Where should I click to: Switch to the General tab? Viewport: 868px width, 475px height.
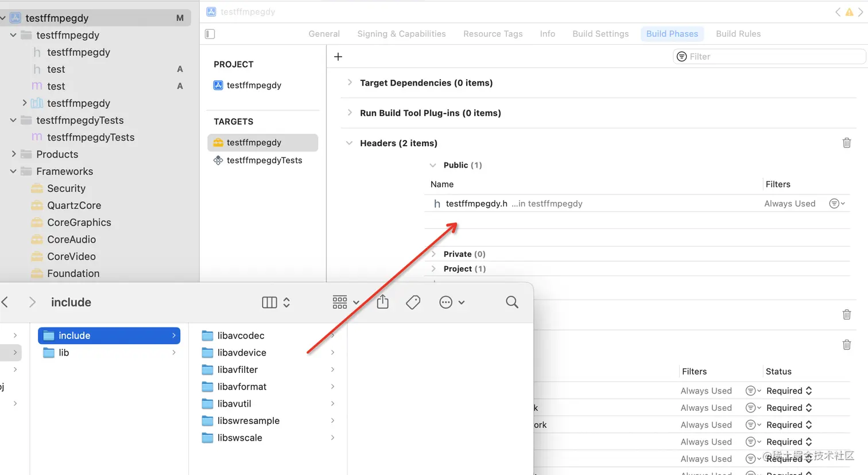coord(324,34)
